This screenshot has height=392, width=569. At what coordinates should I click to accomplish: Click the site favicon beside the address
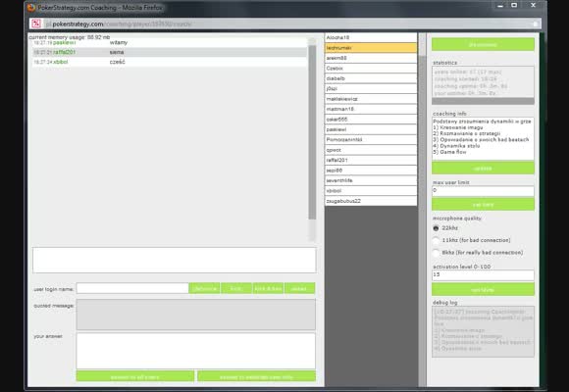[x=36, y=24]
